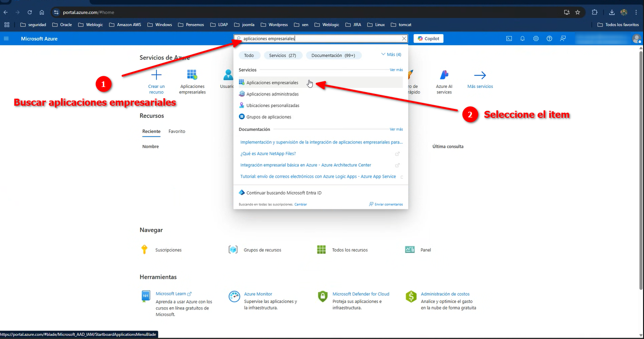The image size is (644, 339).
Task: Select the Documentación (99+) filter pill
Action: point(333,55)
